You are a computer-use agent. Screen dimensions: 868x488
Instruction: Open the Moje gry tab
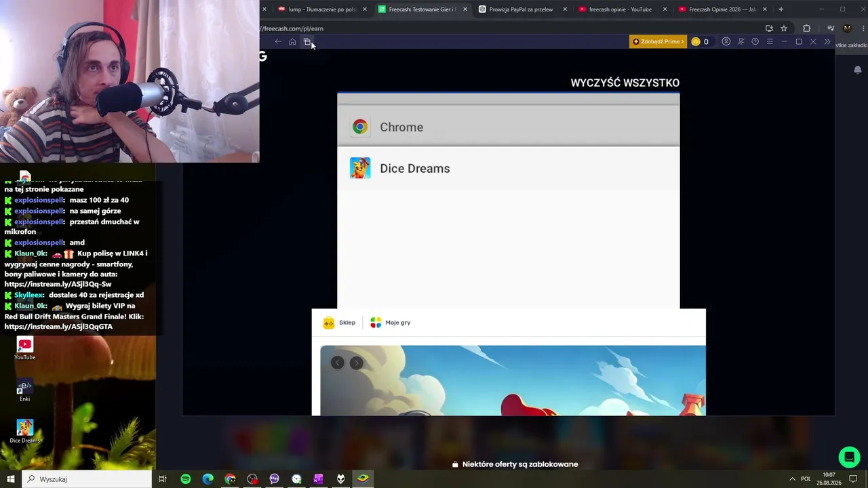(x=390, y=323)
